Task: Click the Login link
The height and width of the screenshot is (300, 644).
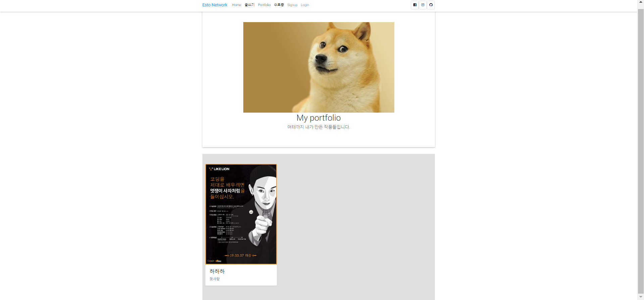Action: click(x=305, y=5)
